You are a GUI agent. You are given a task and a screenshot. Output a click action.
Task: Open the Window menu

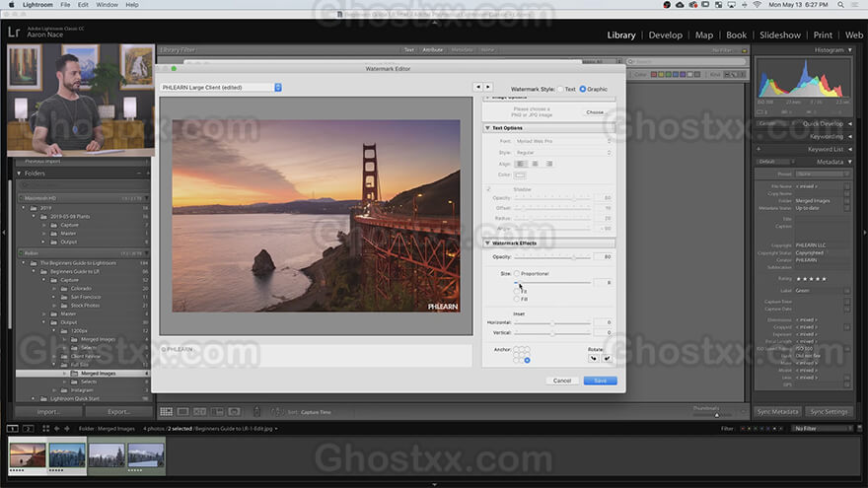[107, 4]
